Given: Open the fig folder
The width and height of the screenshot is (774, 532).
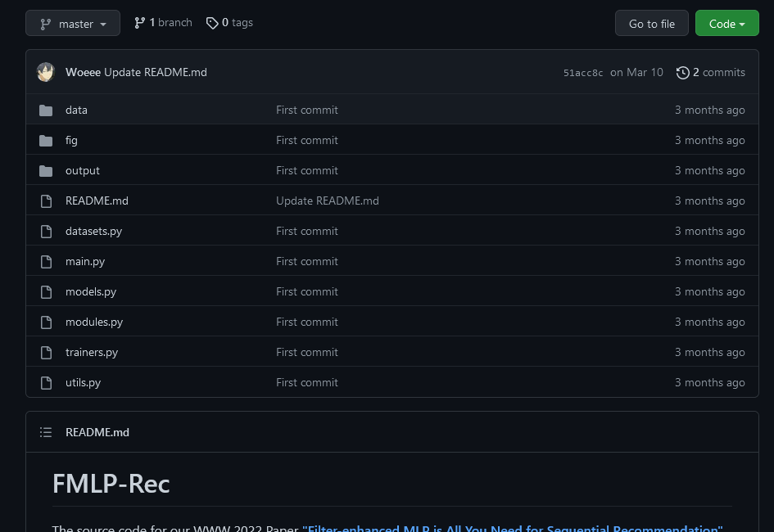Looking at the screenshot, I should [x=71, y=141].
